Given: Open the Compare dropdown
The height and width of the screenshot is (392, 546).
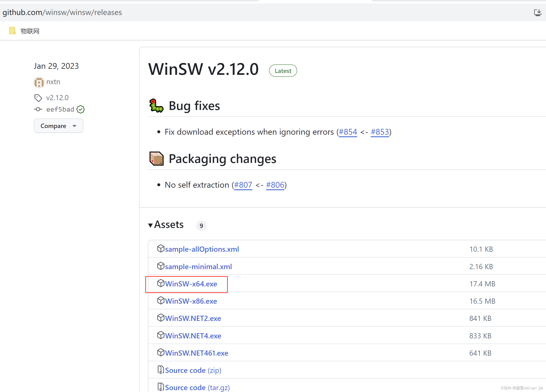Looking at the screenshot, I should pos(58,126).
